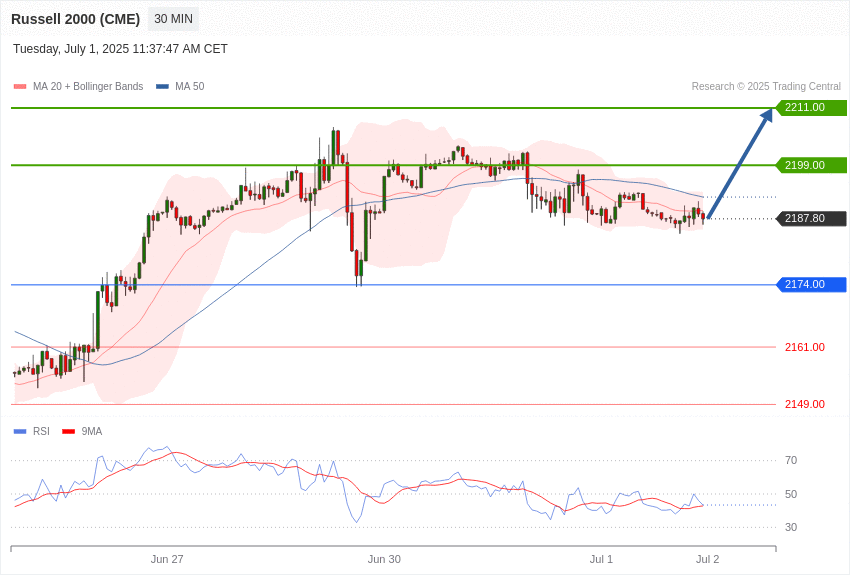
Task: Click the Jul 2 date axis label
Action: pos(707,559)
